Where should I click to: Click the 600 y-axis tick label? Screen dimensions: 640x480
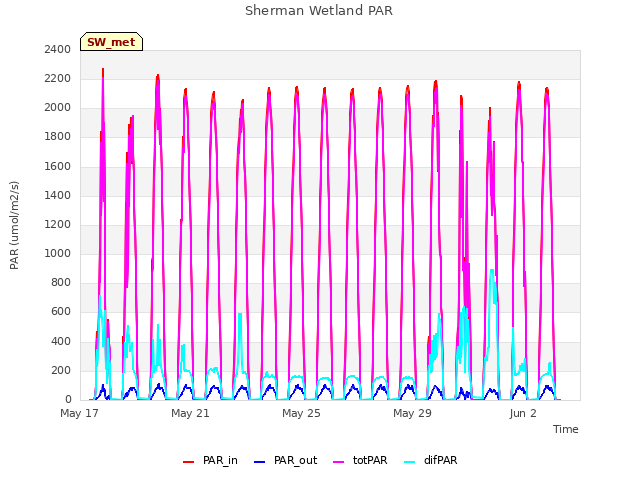61,312
